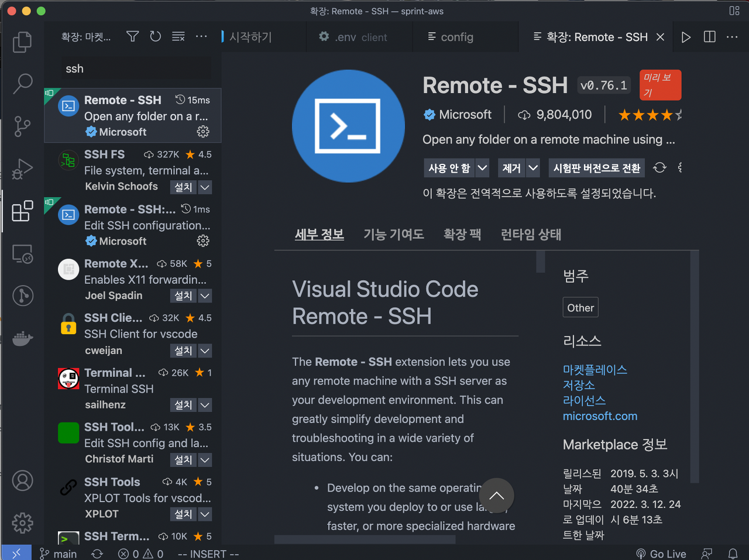The image size is (749, 560).
Task: Open manage gear for Remote - SSH extension
Action: tap(203, 132)
